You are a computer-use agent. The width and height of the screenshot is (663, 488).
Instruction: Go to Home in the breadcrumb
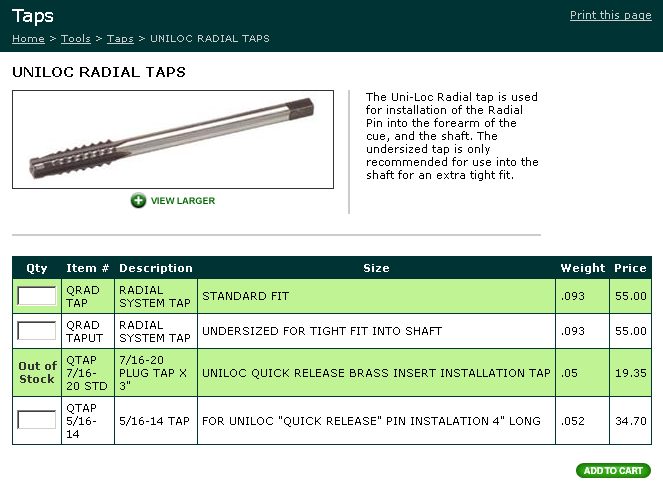(28, 38)
